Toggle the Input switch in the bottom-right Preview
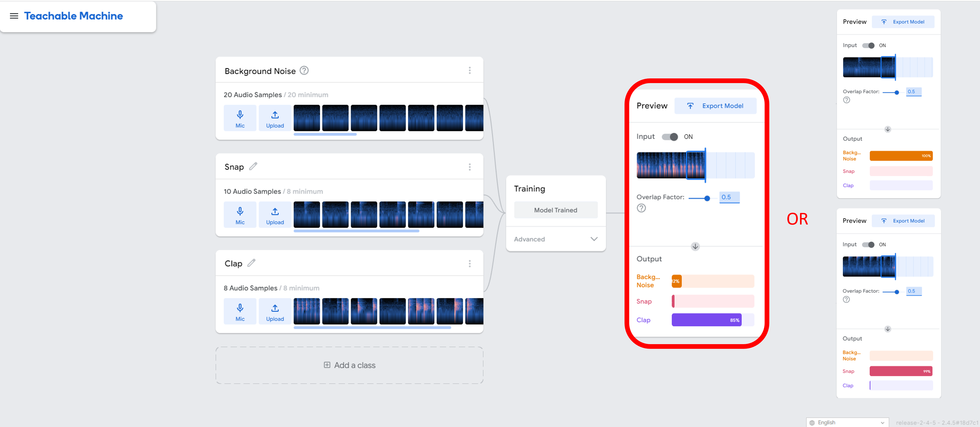This screenshot has height=427, width=980. [868, 245]
